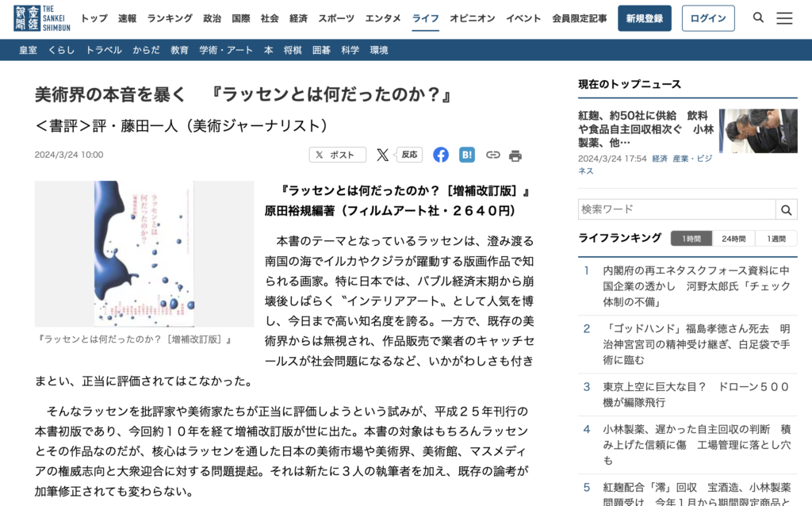812x506 pixels.
Task: Open 学術・アート sub-navigation link
Action: (226, 50)
